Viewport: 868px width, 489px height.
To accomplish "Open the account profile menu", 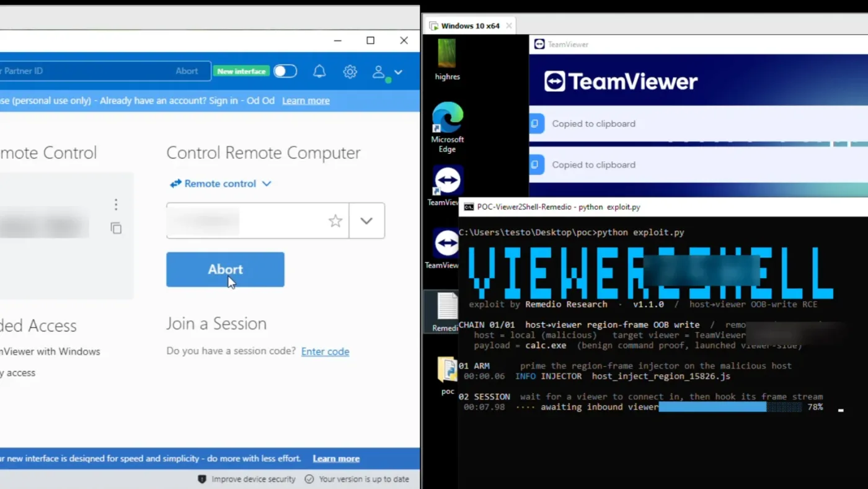I will [x=387, y=72].
